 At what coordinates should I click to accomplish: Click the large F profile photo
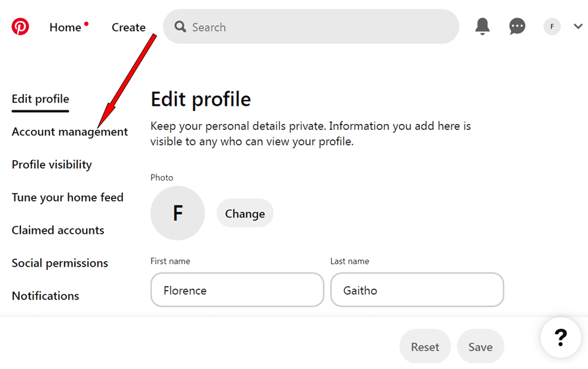[178, 213]
